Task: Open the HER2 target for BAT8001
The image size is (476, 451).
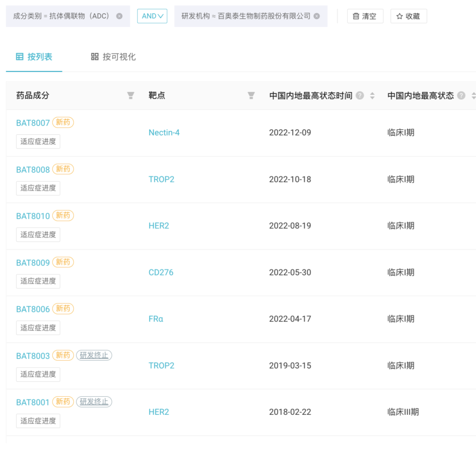Action: [x=159, y=412]
